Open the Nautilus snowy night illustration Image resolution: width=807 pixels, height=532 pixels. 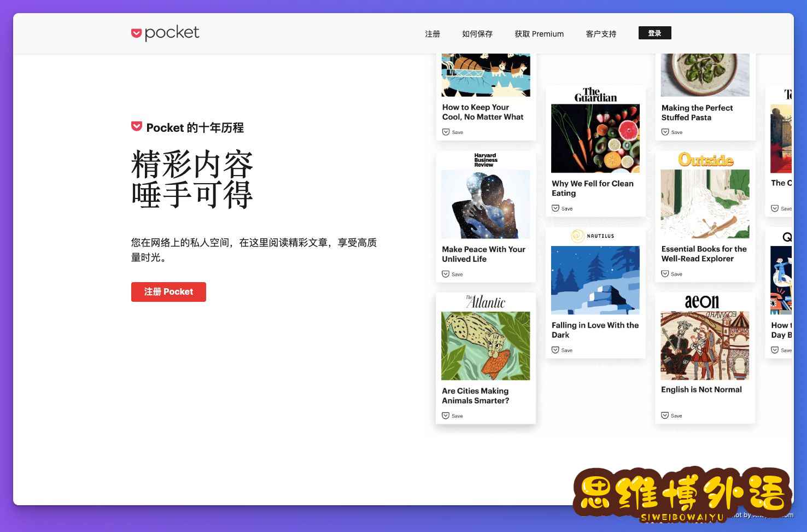595,280
